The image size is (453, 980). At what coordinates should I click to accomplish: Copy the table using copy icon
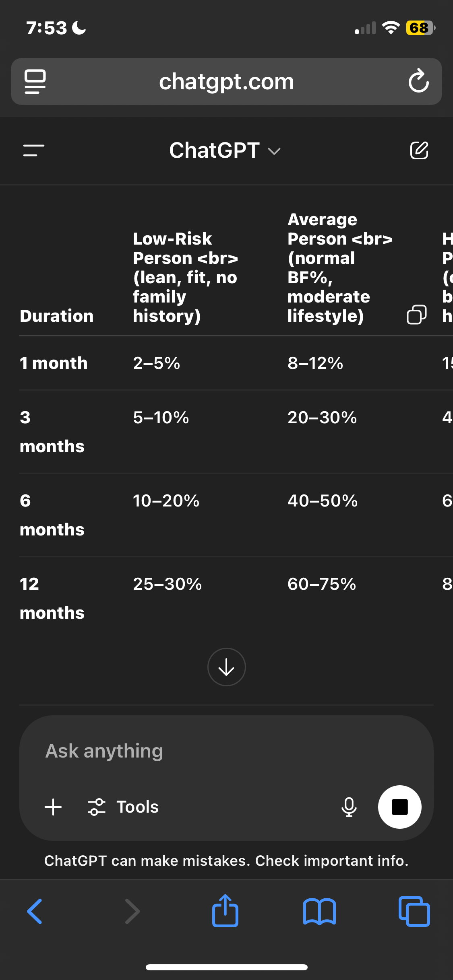(417, 314)
